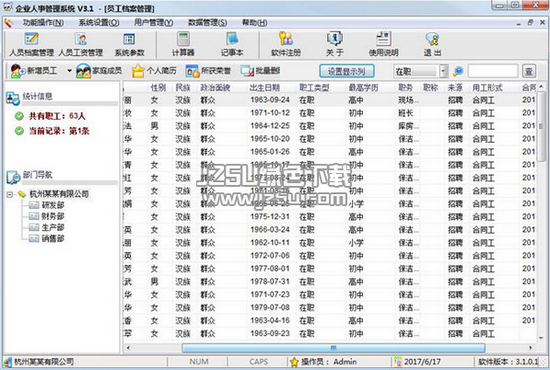Click the inner window restore button

pyautogui.click(x=530, y=22)
